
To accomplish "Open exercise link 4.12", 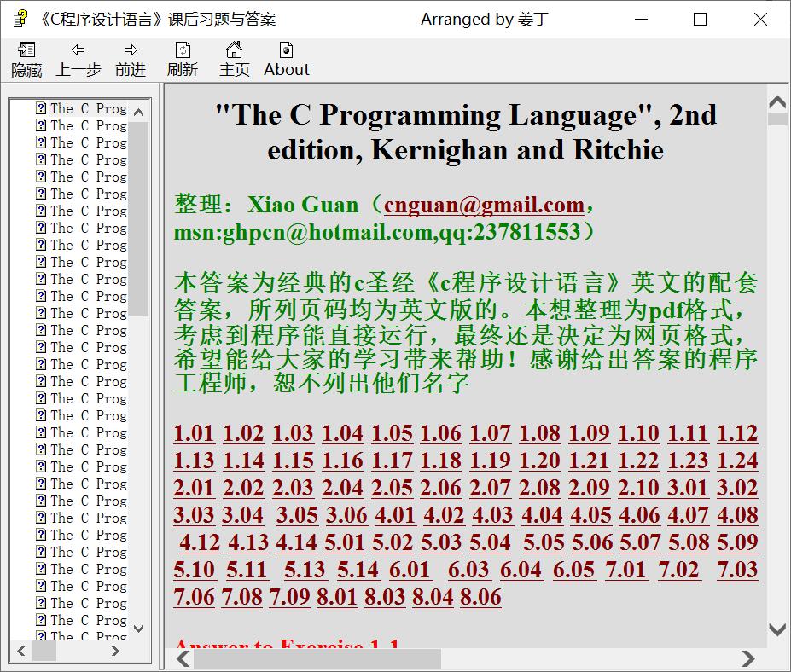I will click(x=200, y=543).
